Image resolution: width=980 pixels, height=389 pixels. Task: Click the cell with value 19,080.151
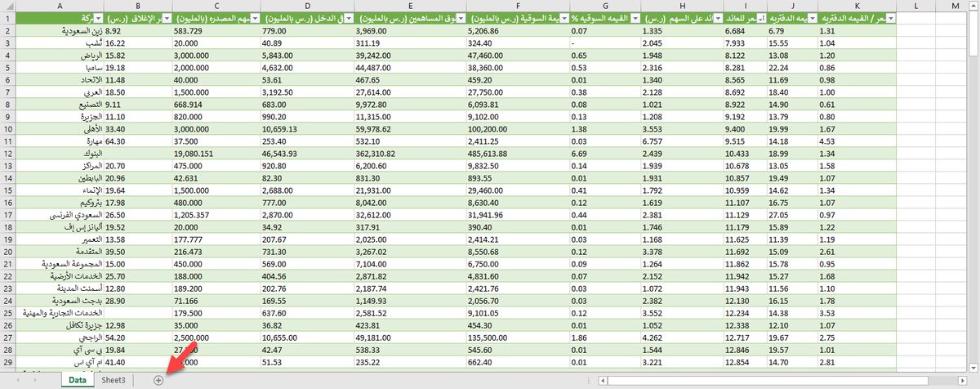216,153
